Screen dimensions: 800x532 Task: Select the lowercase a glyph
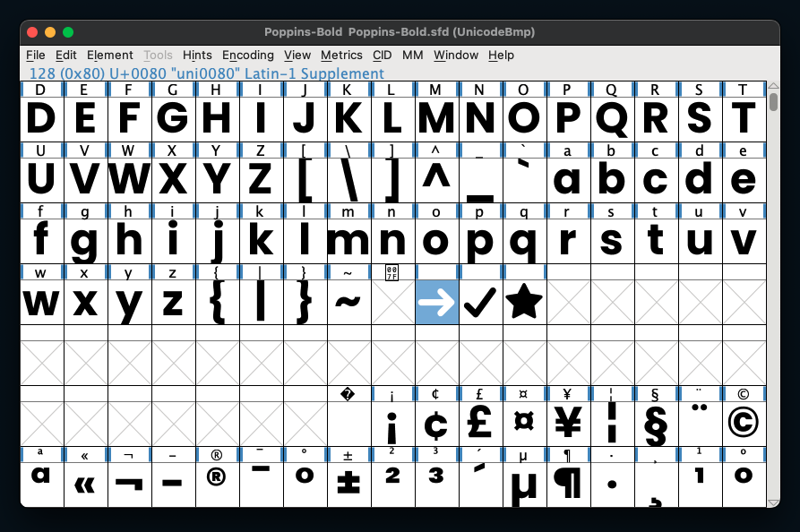pyautogui.click(x=568, y=180)
